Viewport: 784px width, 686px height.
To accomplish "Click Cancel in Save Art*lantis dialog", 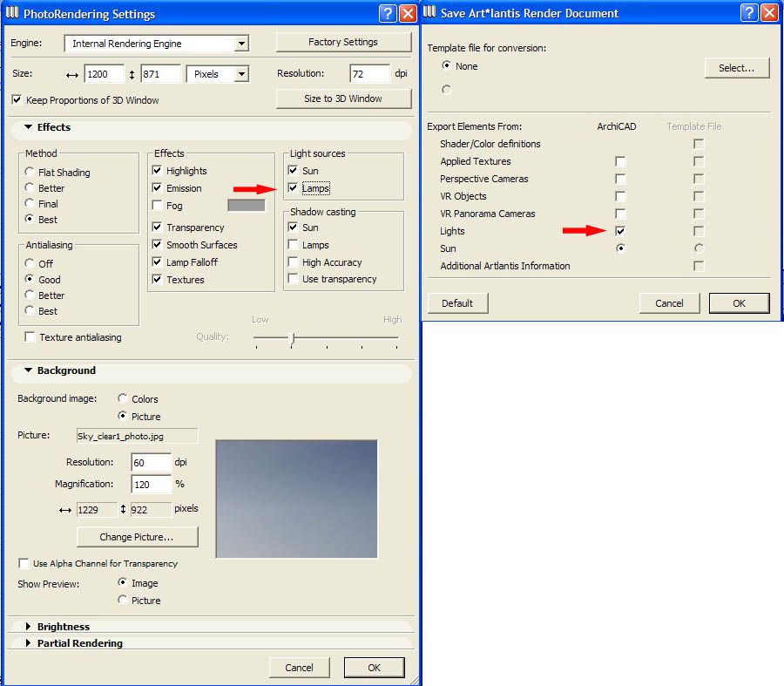I will click(x=669, y=303).
